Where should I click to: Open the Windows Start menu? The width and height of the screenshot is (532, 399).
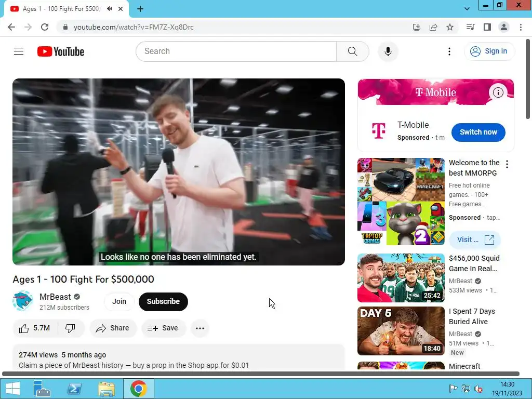pos(12,389)
